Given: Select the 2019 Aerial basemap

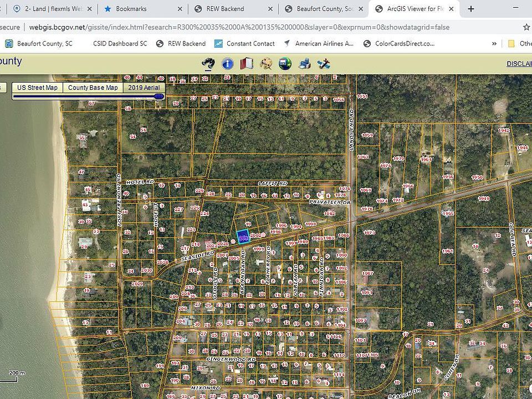Looking at the screenshot, I should click(144, 88).
